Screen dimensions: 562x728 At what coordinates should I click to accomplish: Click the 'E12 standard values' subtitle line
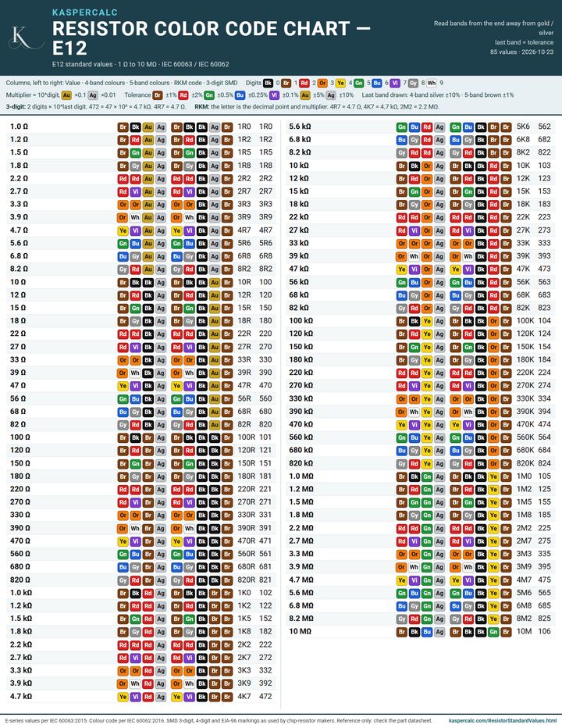(x=140, y=64)
